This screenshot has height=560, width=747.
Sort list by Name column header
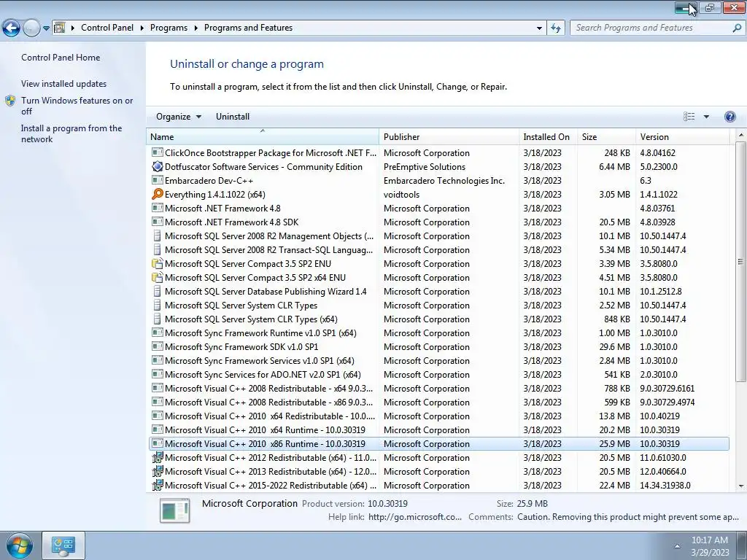263,136
